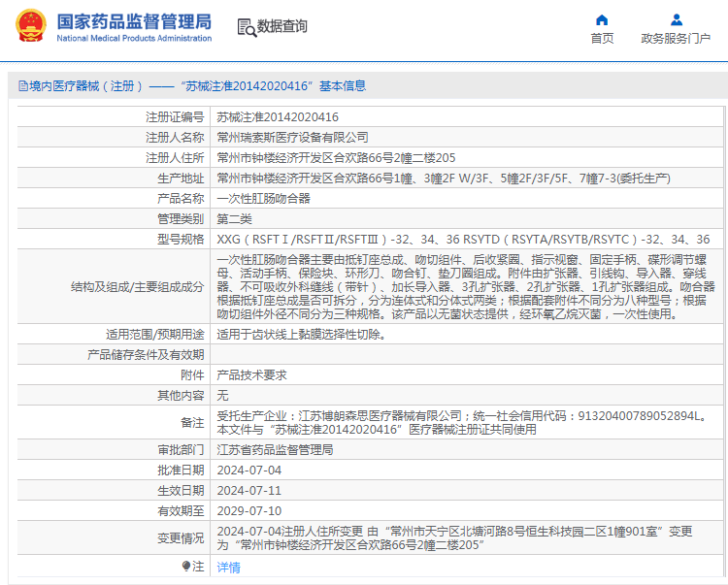Click 数据查询 heading text
Viewport: 728px width, 585px height.
tap(282, 26)
